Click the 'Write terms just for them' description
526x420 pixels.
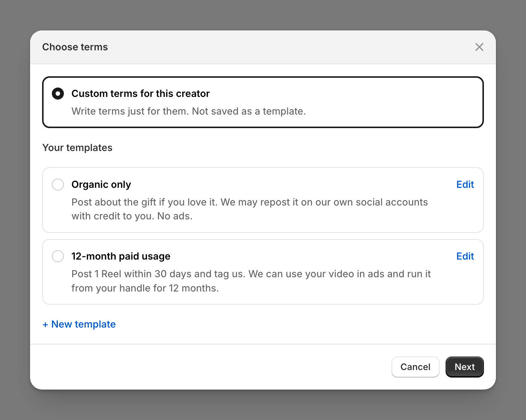pyautogui.click(x=189, y=111)
